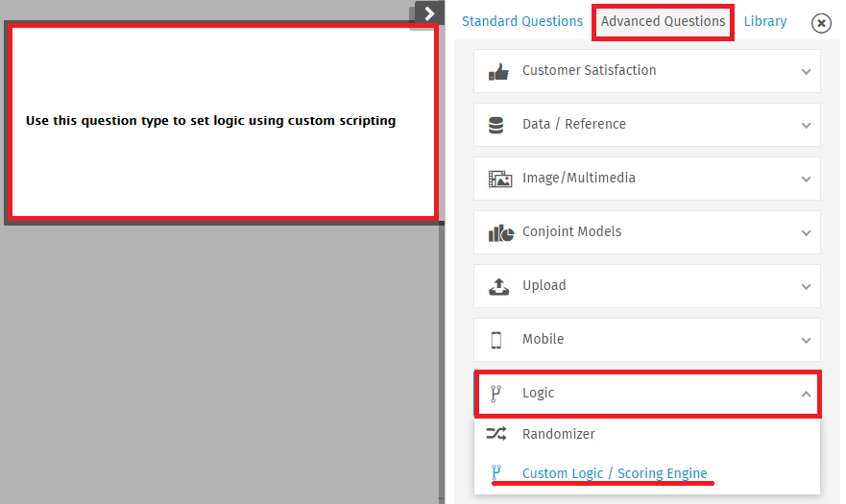Screen dimensions: 846x504
Task: Close the question panel with X
Action: coord(821,23)
